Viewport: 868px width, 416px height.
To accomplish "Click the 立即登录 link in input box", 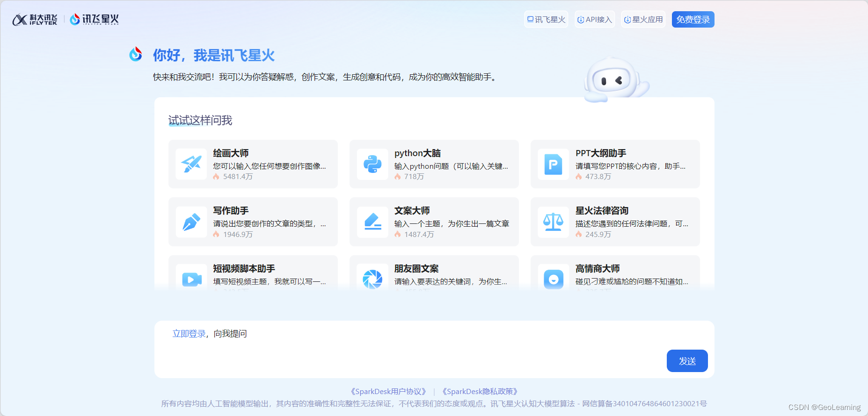I will tap(189, 334).
